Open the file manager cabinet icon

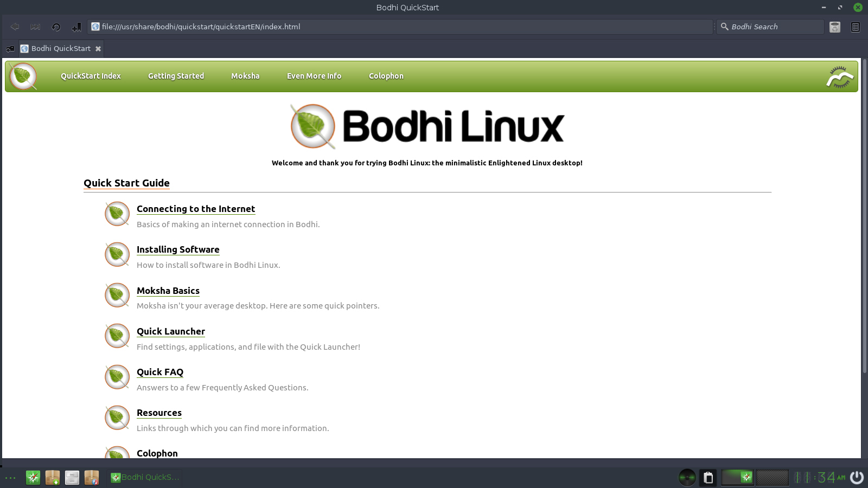pyautogui.click(x=72, y=477)
